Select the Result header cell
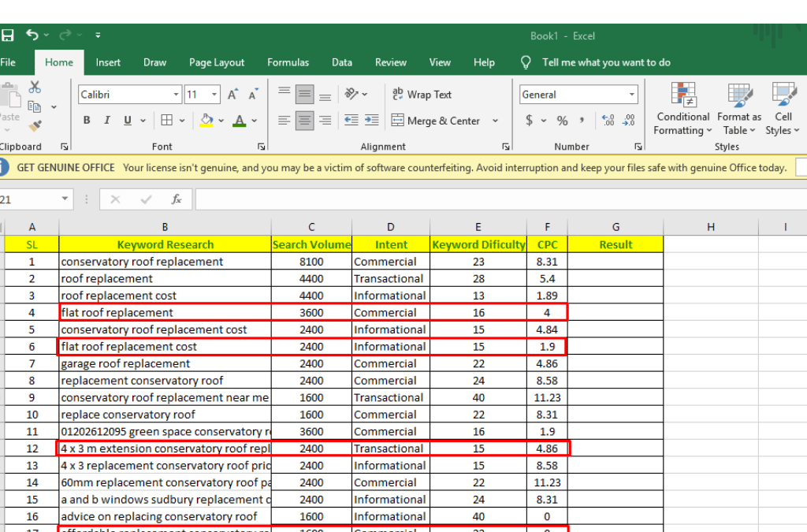This screenshot has width=807, height=532. [x=615, y=244]
